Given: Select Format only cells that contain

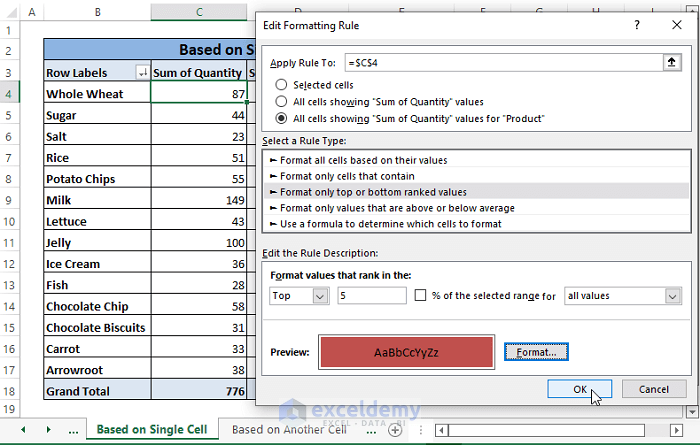Looking at the screenshot, I should 476,176.
